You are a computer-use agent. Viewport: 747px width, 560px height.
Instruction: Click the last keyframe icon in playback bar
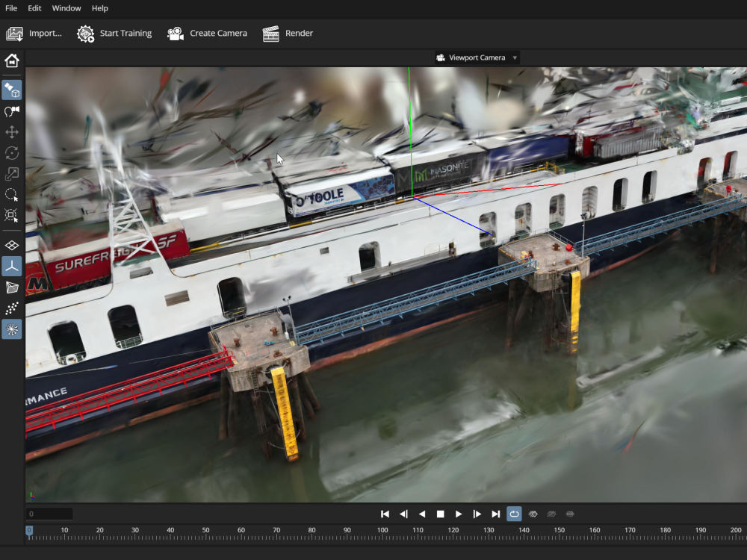(570, 514)
